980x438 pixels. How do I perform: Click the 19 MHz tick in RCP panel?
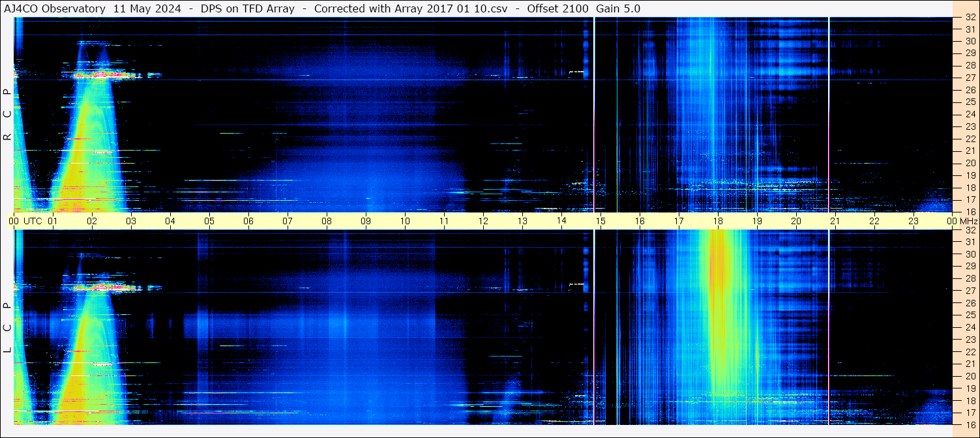click(x=970, y=175)
